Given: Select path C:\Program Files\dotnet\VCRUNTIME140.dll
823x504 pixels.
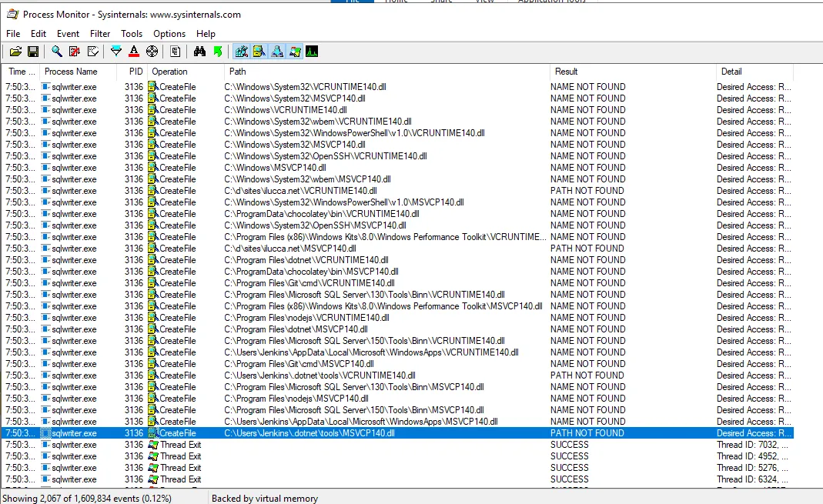Looking at the screenshot, I should (306, 259).
